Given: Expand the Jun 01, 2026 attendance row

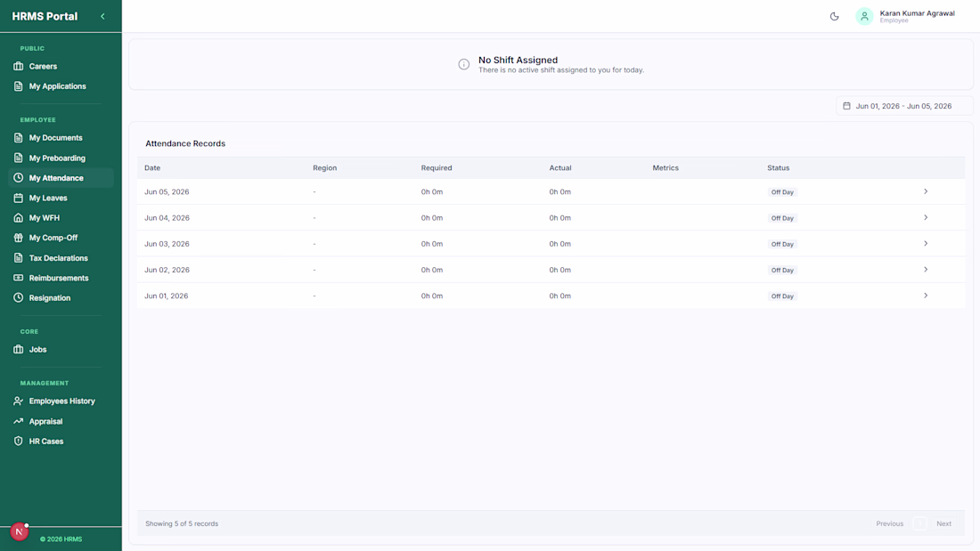Looking at the screenshot, I should tap(926, 296).
